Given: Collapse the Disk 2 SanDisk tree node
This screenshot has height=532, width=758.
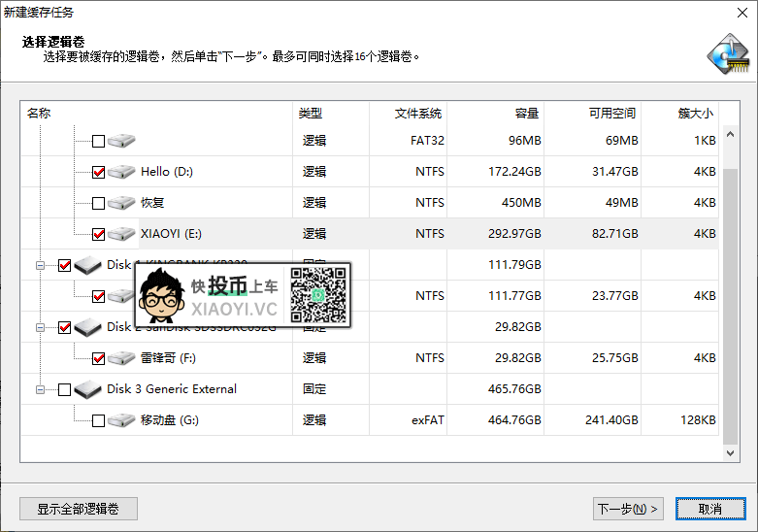Looking at the screenshot, I should click(40, 328).
